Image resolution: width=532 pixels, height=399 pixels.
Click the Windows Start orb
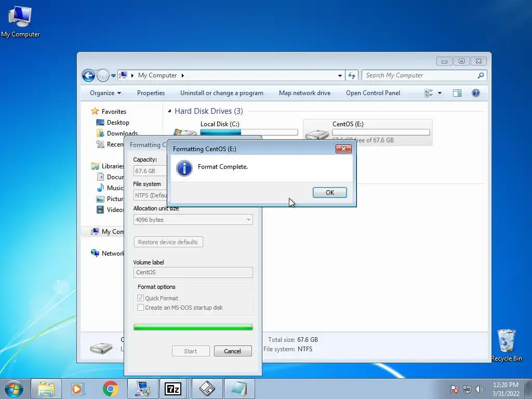(x=14, y=389)
